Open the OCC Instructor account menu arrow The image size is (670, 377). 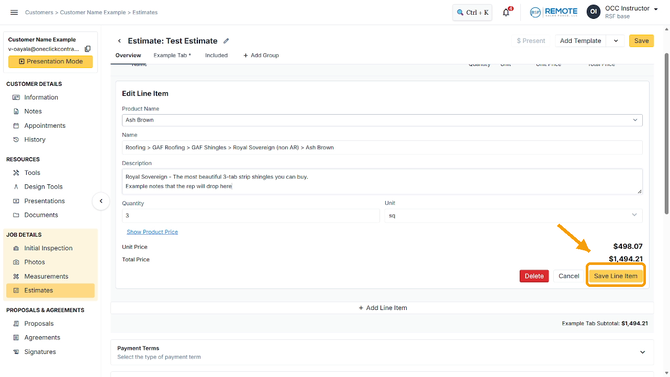[x=655, y=9]
